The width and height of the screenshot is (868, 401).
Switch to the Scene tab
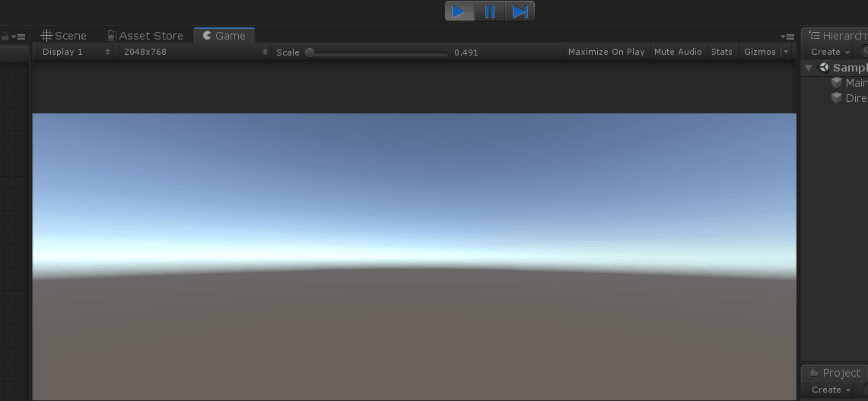(64, 36)
